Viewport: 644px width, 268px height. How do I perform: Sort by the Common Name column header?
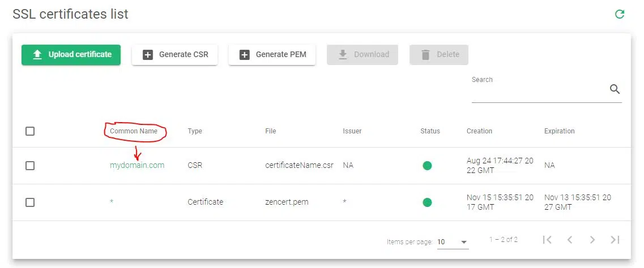coord(134,131)
